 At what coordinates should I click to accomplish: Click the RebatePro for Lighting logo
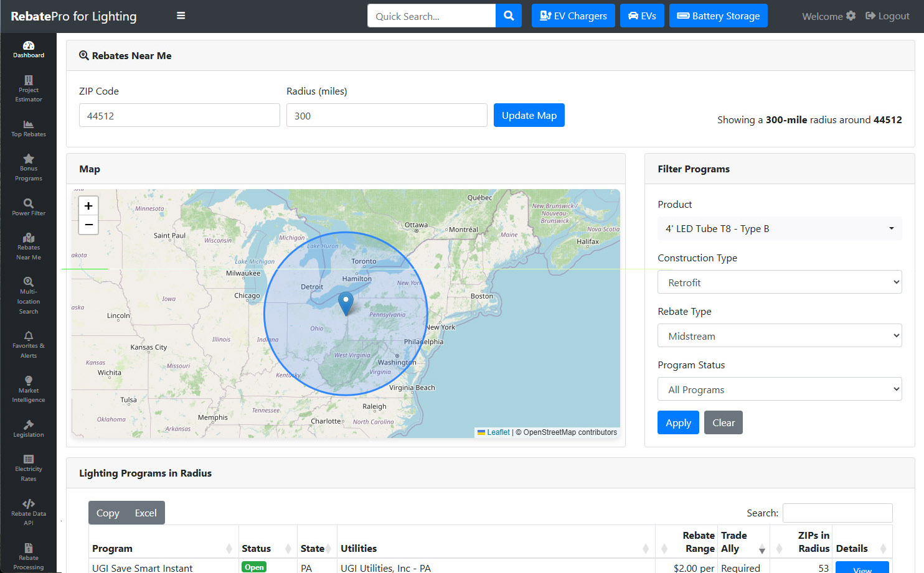[x=73, y=16]
